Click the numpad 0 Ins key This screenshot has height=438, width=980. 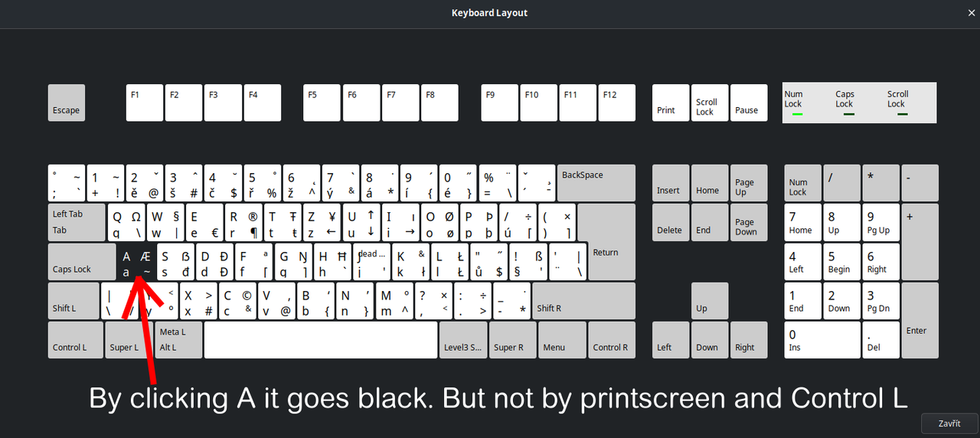tap(822, 340)
